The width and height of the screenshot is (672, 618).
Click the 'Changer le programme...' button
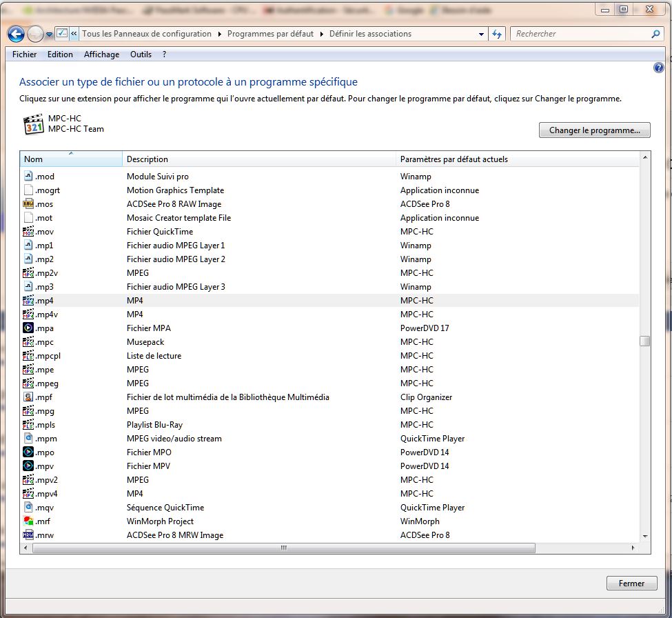(594, 130)
